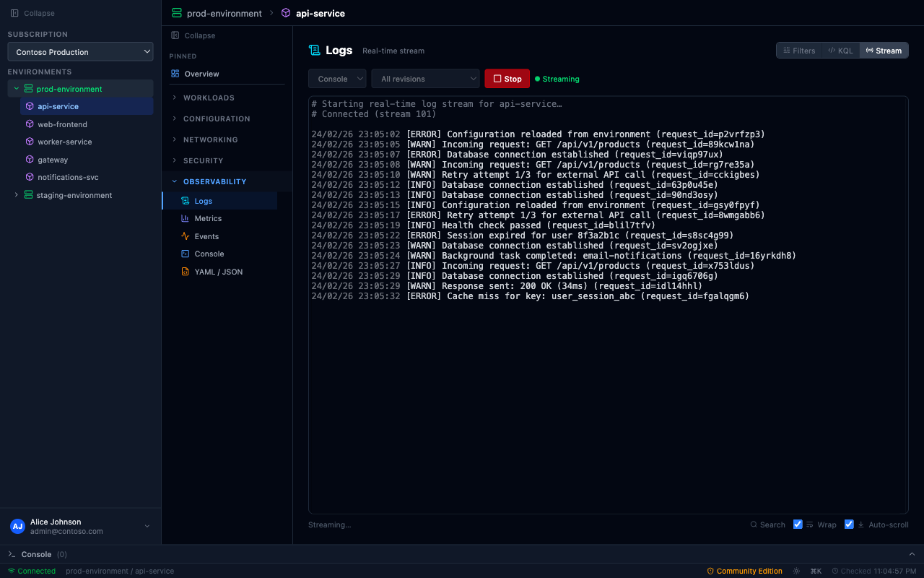Viewport: 924px width, 578px height.
Task: Open the Contoso Production subscription selector
Action: pos(80,51)
